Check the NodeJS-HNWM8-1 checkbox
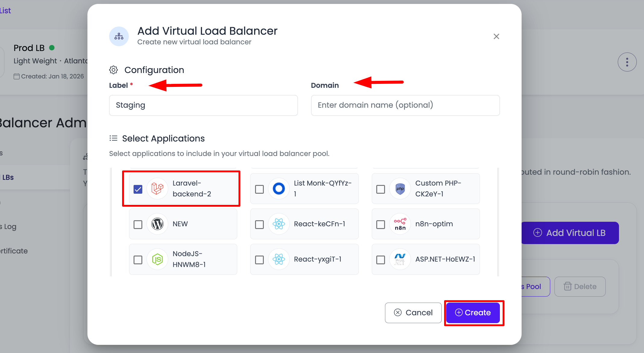 138,260
